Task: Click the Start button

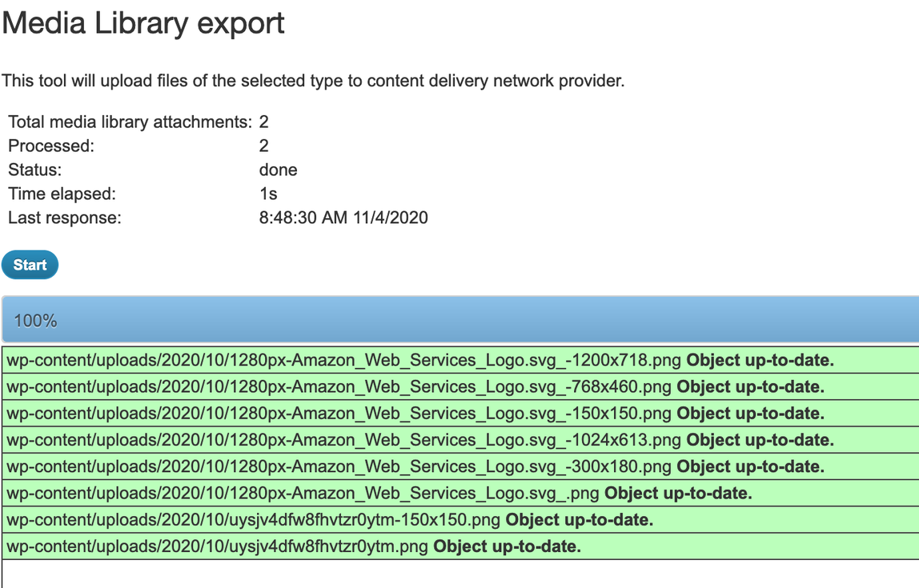Action: pos(30,265)
